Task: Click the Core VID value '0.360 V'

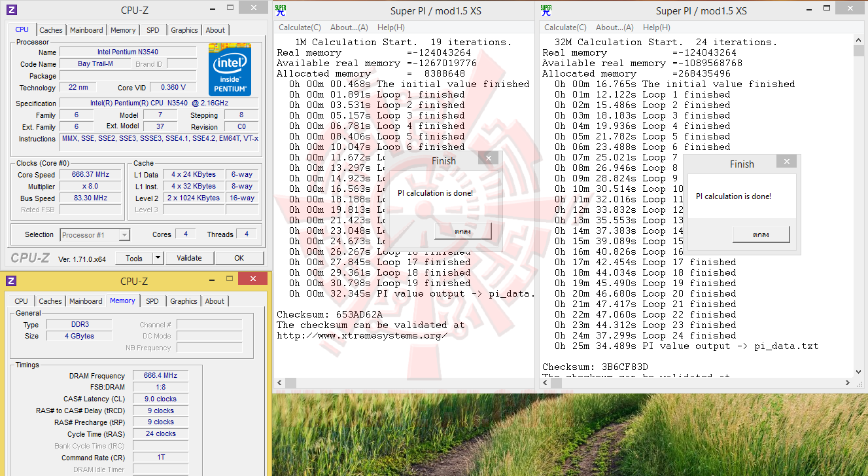Action: click(173, 88)
